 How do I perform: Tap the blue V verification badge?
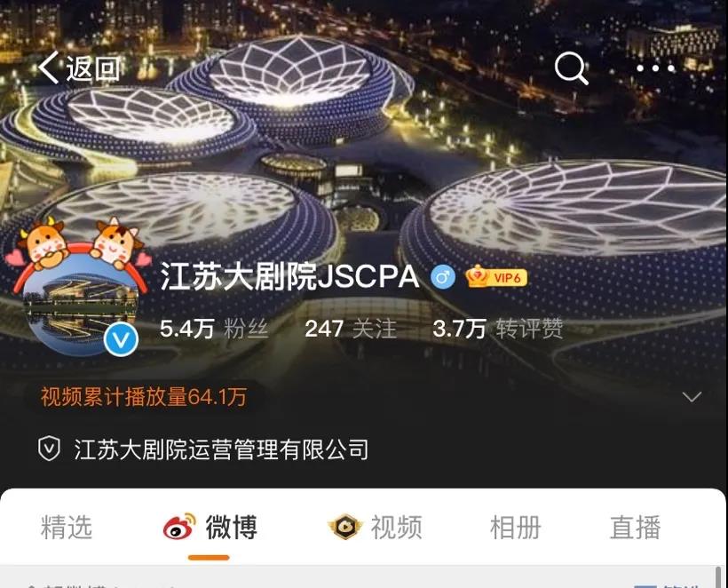(x=121, y=340)
